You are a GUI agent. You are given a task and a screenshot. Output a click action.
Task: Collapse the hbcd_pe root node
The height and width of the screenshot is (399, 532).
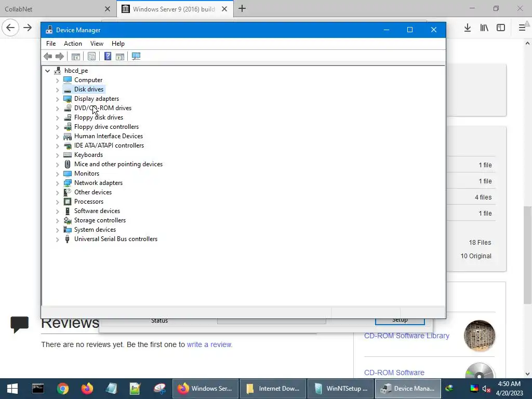[48, 71]
